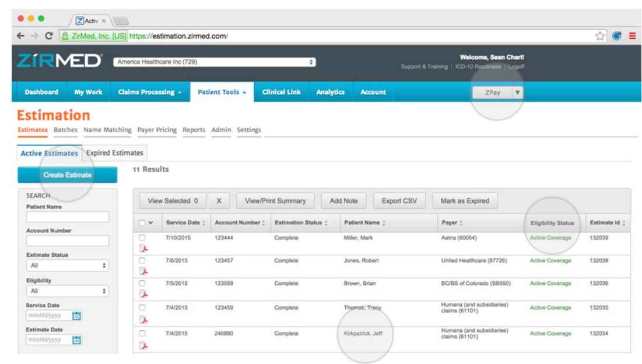Image resolution: width=642 pixels, height=364 pixels.
Task: Sort by Estimate Id column
Action: coord(607,222)
